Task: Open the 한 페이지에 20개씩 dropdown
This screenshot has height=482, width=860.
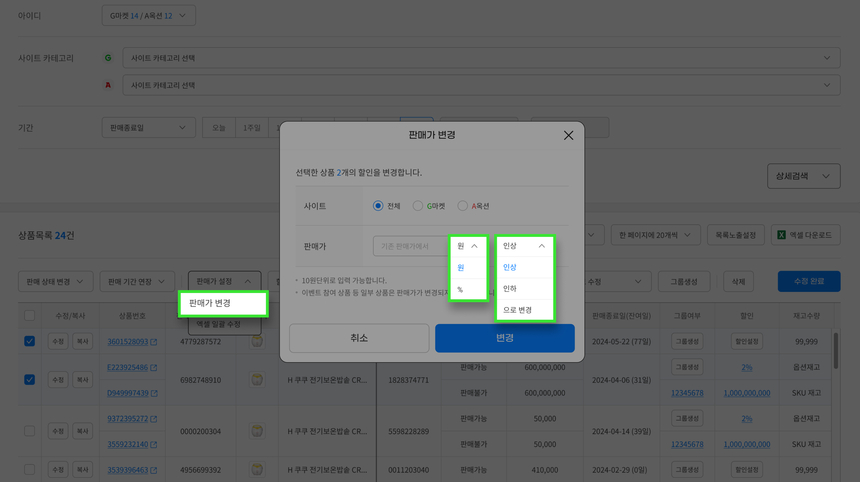Action: (655, 235)
